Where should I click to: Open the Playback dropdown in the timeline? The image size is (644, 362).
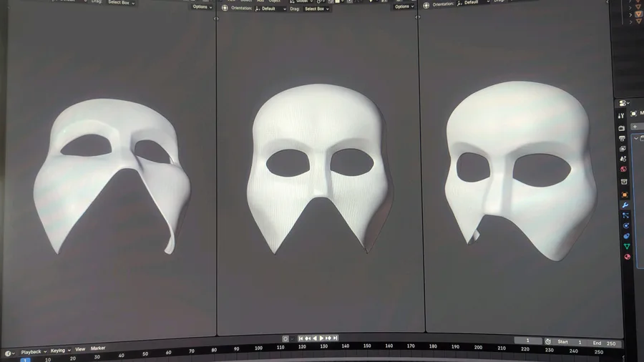[x=34, y=352]
